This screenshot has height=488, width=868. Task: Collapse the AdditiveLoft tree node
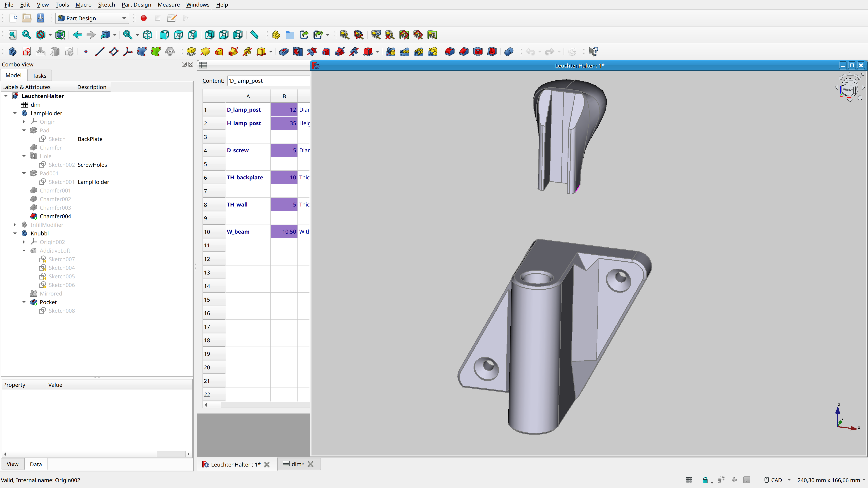pyautogui.click(x=24, y=251)
